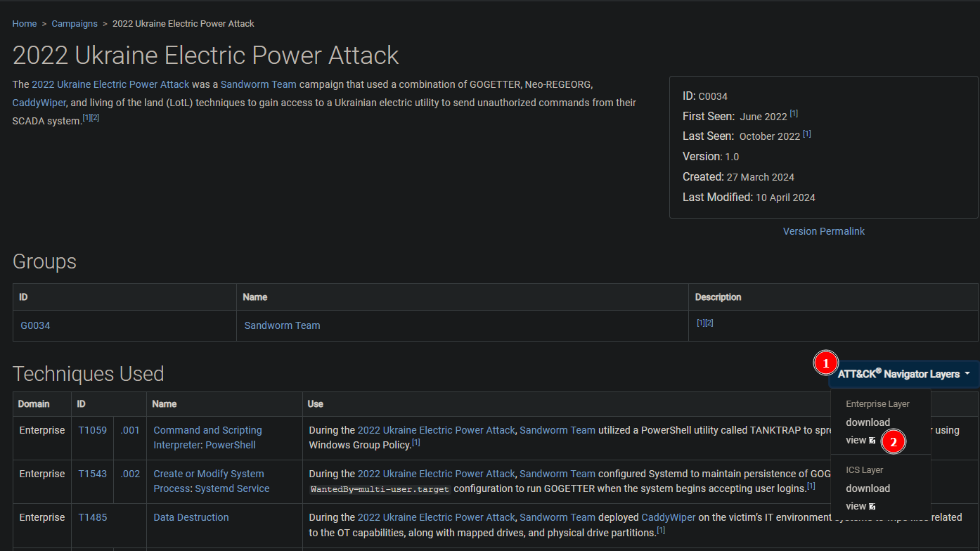The image size is (980, 551).
Task: Open Sandworm Team link in the intro paragraph
Action: 259,84
